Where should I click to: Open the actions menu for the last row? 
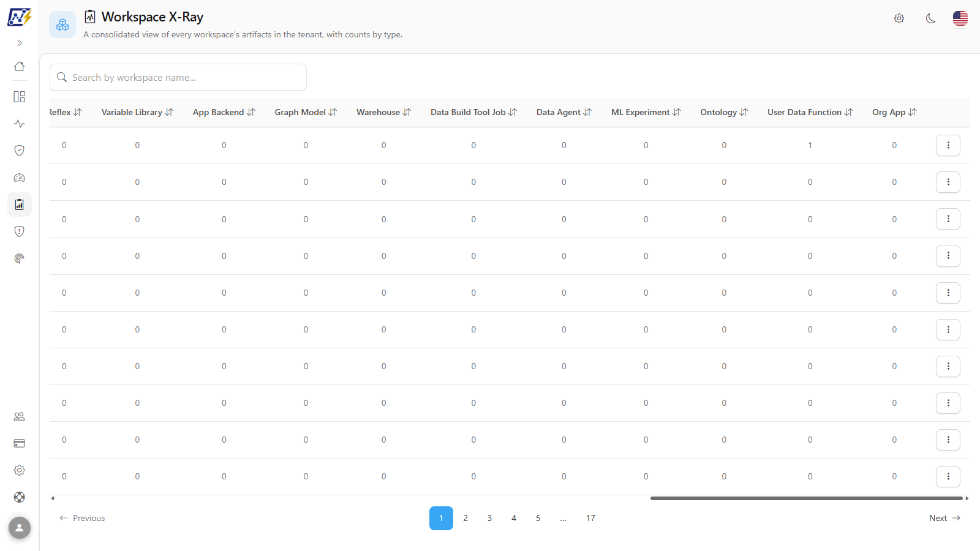click(x=948, y=476)
